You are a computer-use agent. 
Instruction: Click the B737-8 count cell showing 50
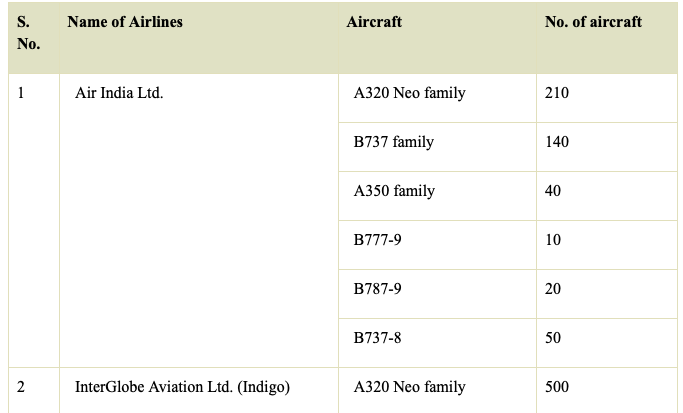pyautogui.click(x=553, y=338)
